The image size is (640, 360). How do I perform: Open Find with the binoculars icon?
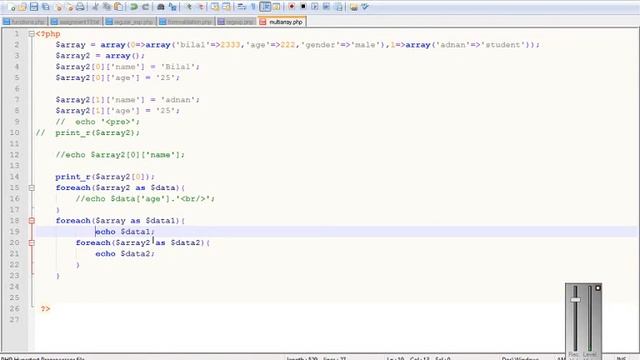click(161, 7)
